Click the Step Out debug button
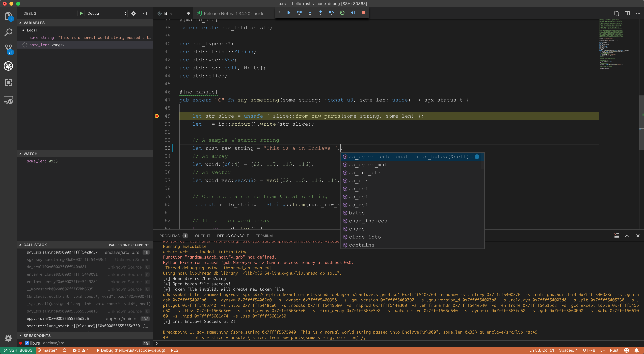Screen dimensions: 644x354 tap(320, 13)
